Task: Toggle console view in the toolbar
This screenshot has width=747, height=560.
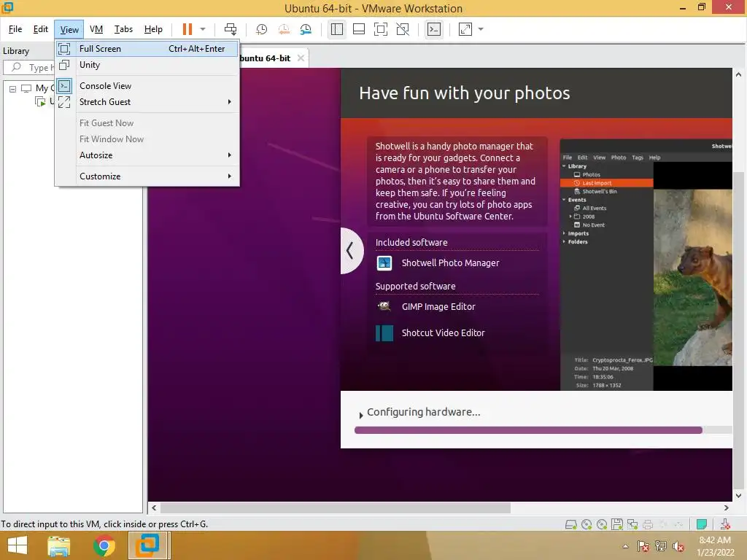Action: tap(434, 29)
